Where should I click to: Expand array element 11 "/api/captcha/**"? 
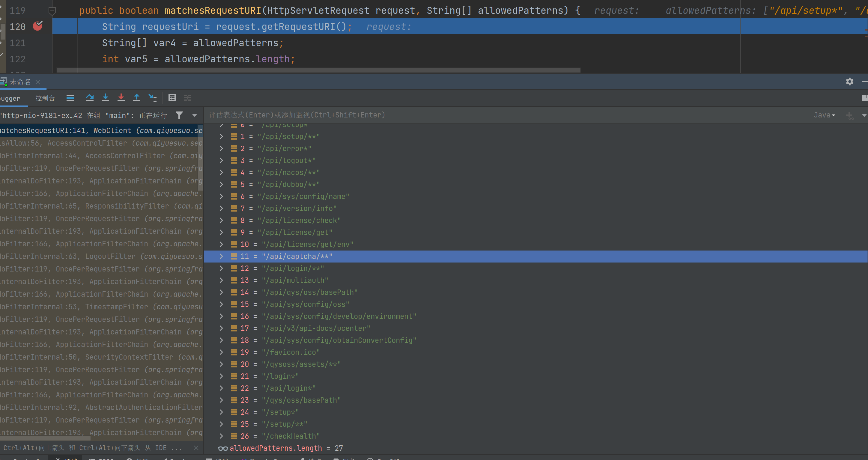221,256
